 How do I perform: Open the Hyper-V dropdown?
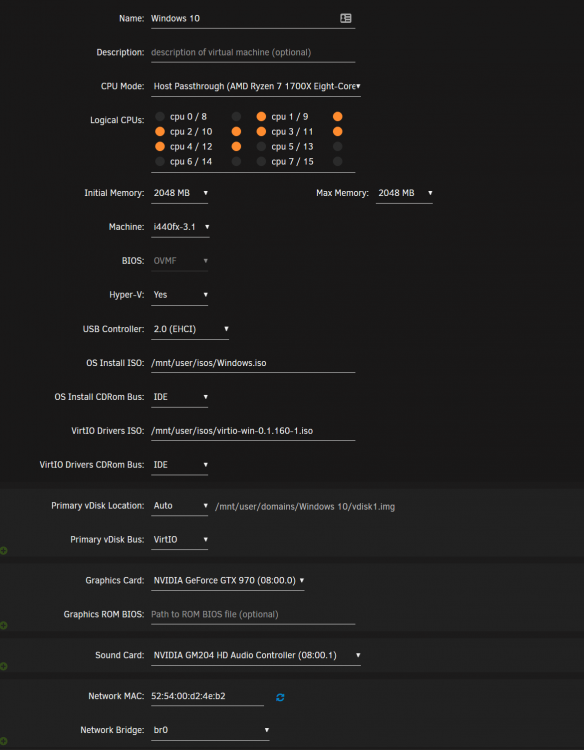[179, 295]
